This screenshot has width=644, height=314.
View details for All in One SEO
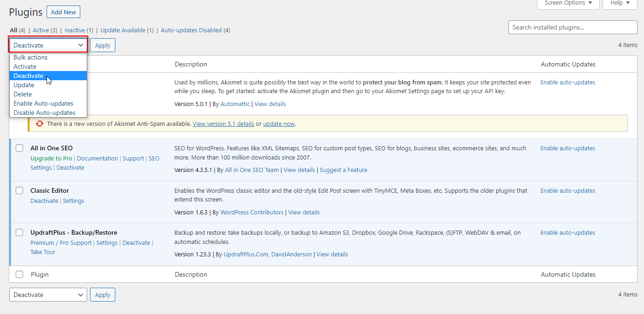[x=299, y=170]
